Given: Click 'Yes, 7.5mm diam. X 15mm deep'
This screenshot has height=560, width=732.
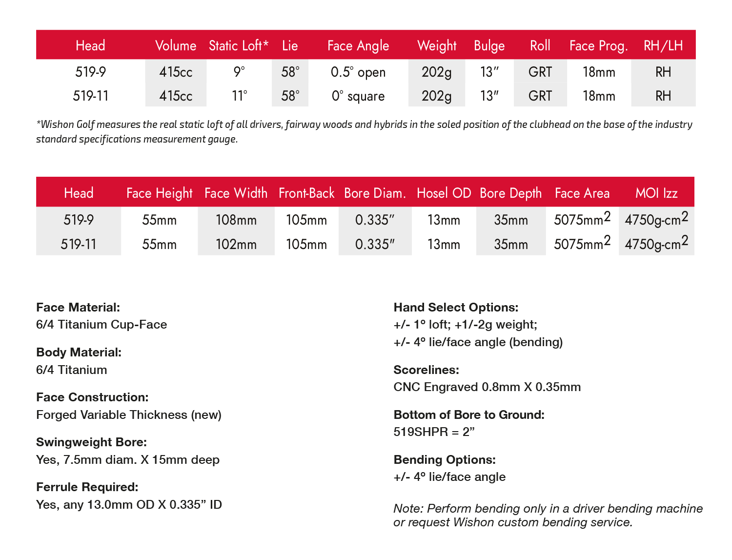Looking at the screenshot, I should [x=128, y=459].
